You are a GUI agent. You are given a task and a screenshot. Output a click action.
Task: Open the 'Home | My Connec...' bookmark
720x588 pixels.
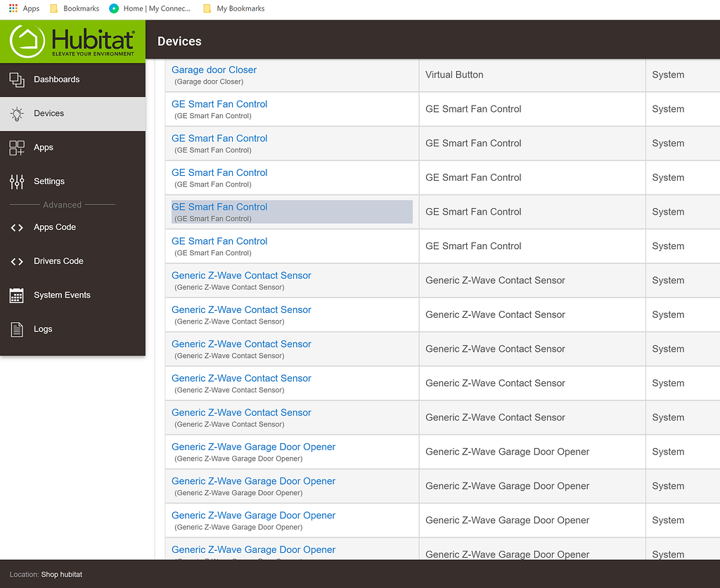tap(150, 8)
